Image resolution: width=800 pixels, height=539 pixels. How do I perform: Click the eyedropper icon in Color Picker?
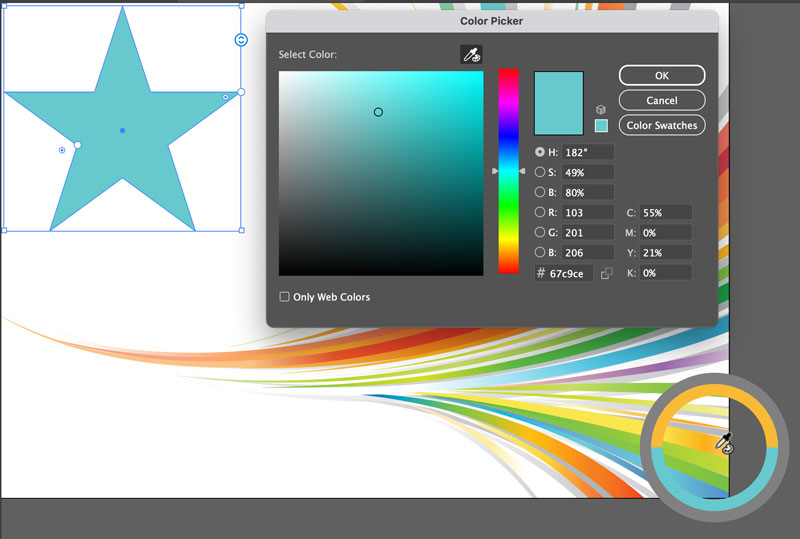tap(471, 55)
